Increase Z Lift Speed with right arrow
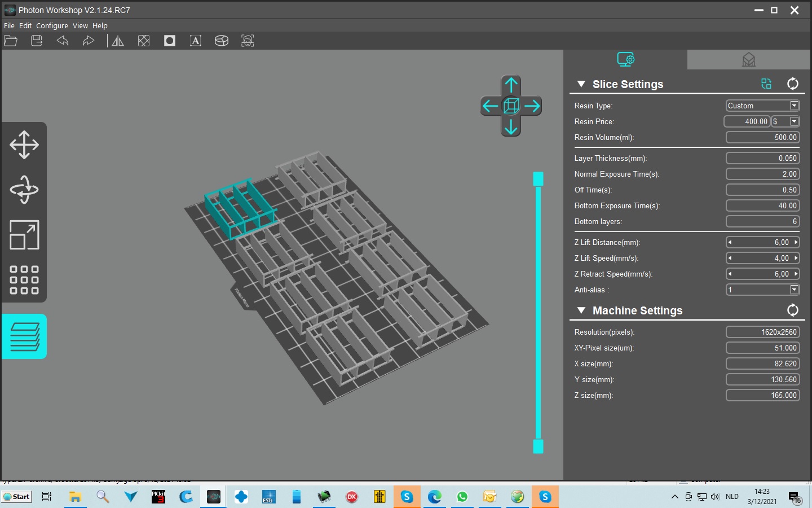This screenshot has height=508, width=812. [796, 258]
